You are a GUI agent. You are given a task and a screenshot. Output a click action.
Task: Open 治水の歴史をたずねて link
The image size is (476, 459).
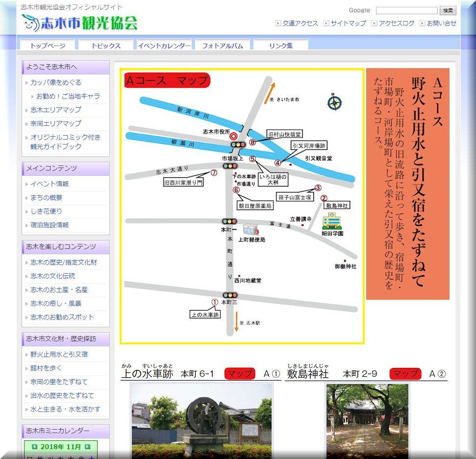click(62, 396)
